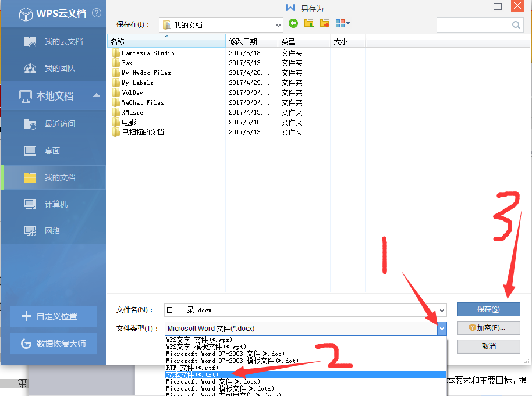Click the 计算机 monitor icon

tap(30, 204)
